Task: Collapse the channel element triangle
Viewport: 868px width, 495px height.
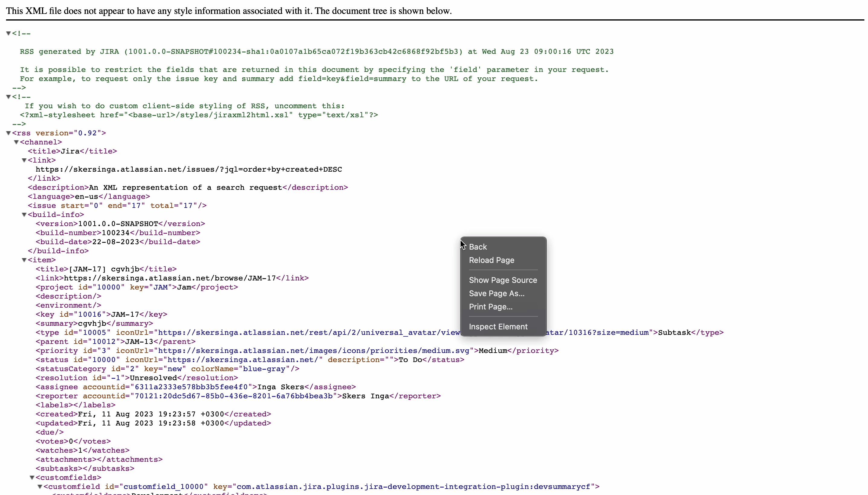Action: [x=16, y=142]
